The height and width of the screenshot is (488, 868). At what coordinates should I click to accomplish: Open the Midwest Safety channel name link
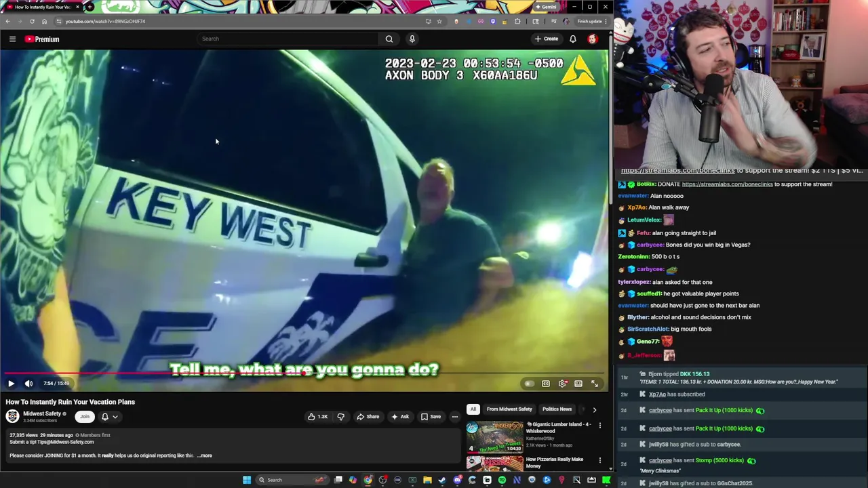click(x=42, y=413)
